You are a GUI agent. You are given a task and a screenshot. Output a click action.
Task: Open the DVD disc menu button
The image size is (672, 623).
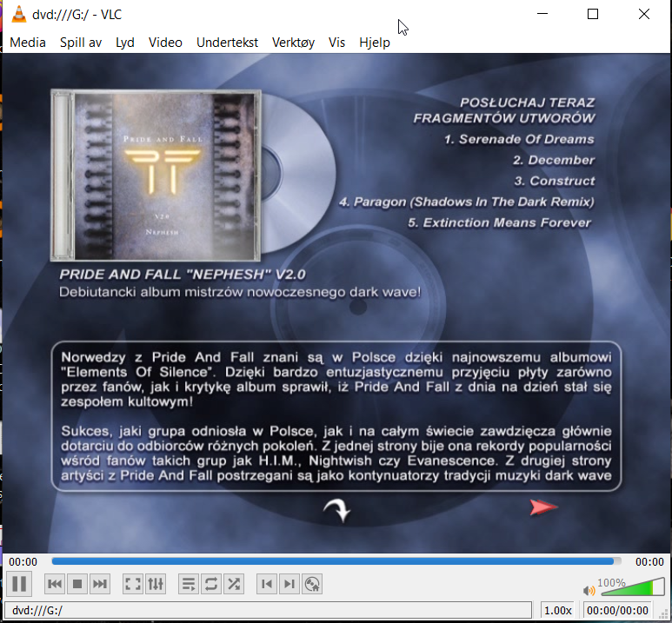coord(312,584)
